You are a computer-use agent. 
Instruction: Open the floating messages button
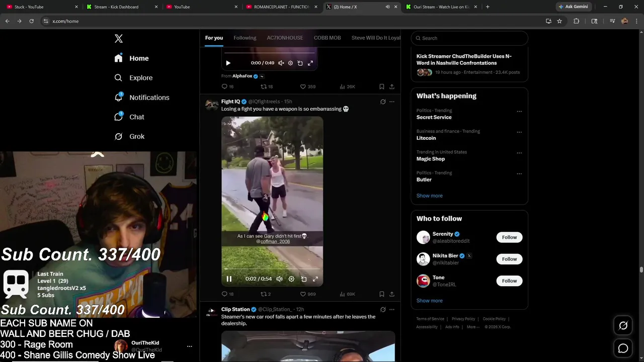(x=623, y=348)
